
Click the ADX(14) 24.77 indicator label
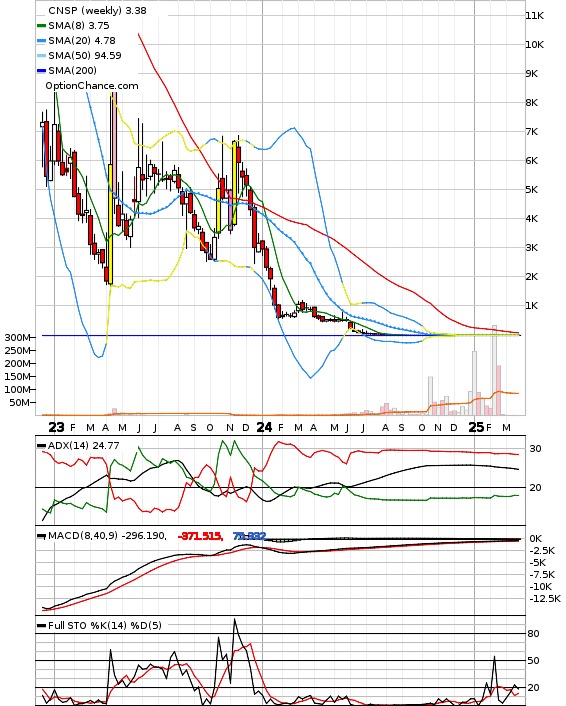pos(84,445)
